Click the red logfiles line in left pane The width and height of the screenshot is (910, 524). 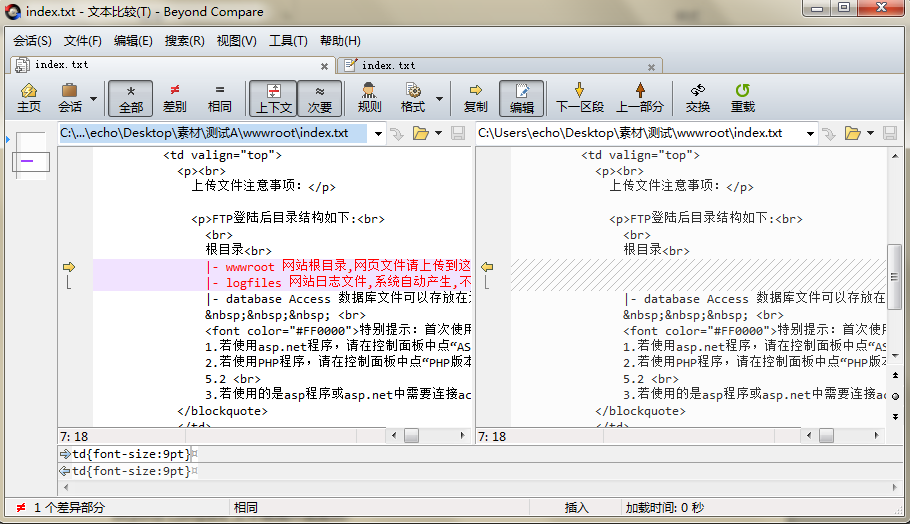(x=282, y=283)
